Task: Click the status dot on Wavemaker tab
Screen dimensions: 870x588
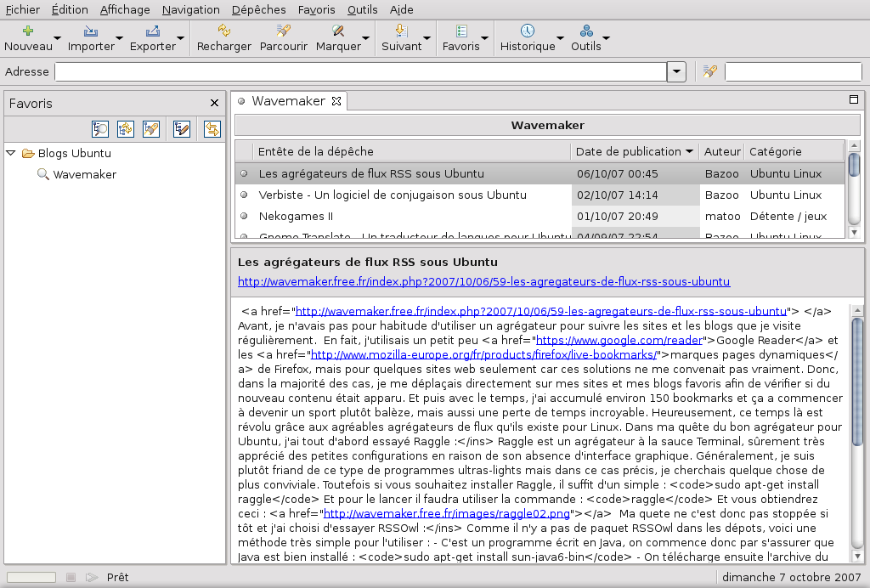Action: click(x=241, y=101)
